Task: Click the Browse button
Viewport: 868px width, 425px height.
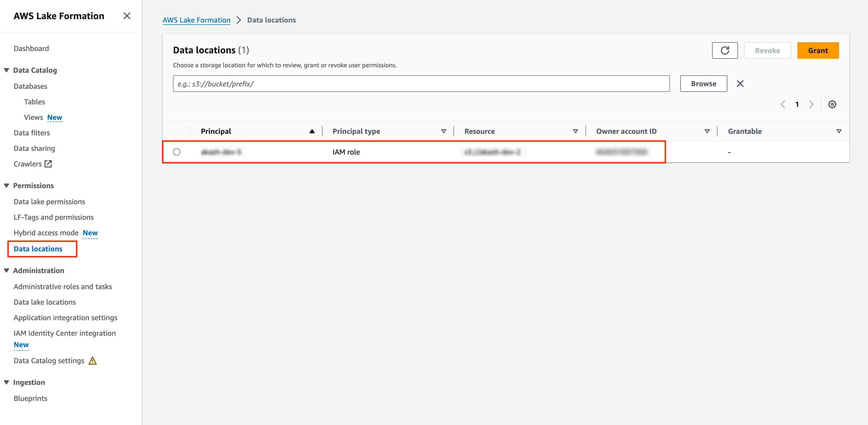Action: pyautogui.click(x=703, y=84)
